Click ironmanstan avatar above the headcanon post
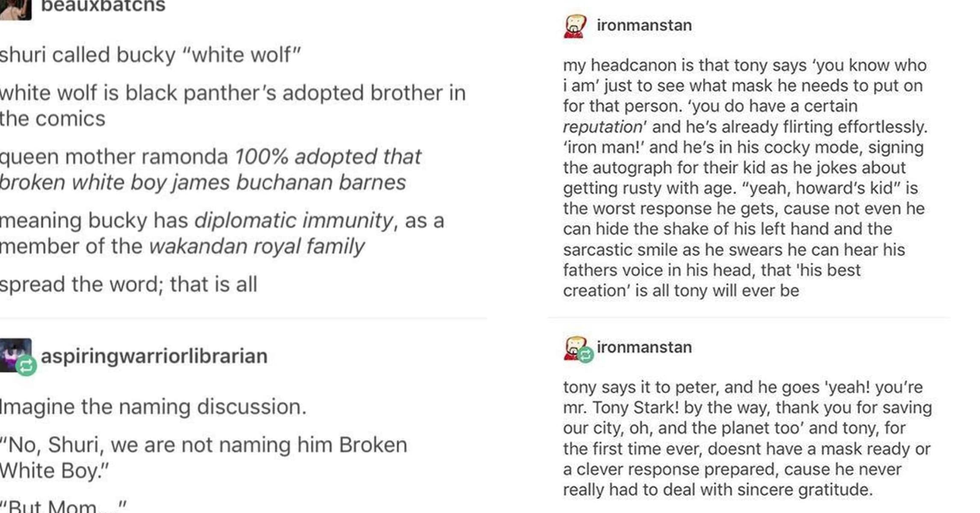Image resolution: width=980 pixels, height=513 pixels. [575, 26]
